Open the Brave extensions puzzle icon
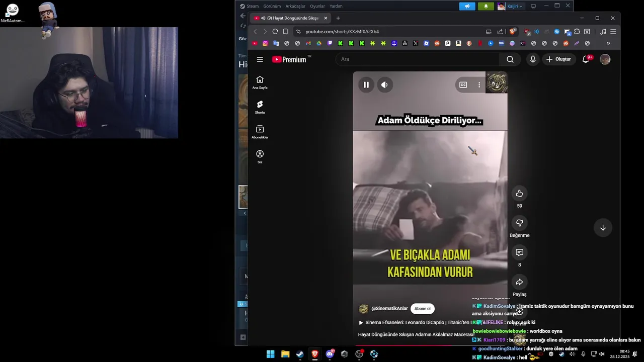Viewport: 644px width, 362px height. pyautogui.click(x=577, y=32)
